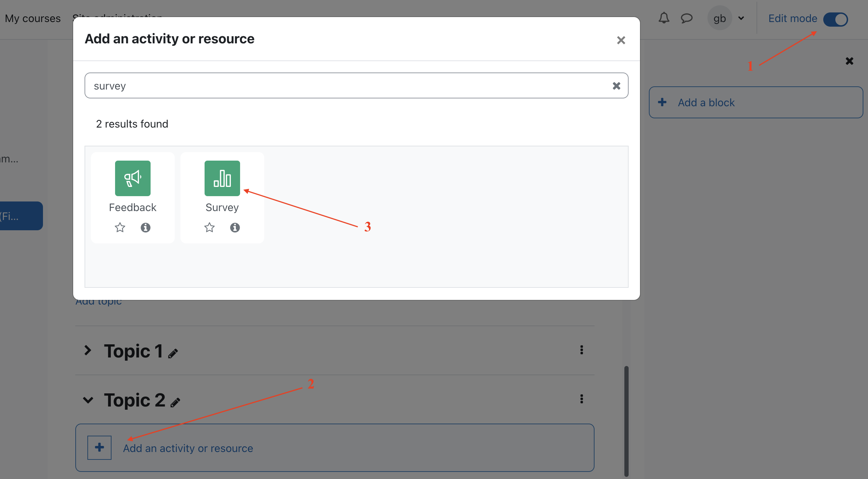Select the Survey activity icon
This screenshot has height=479, width=868.
(x=222, y=178)
